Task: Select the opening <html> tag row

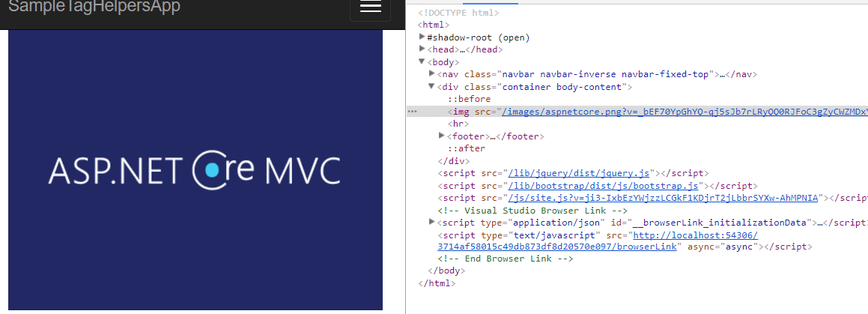Action: tap(434, 25)
